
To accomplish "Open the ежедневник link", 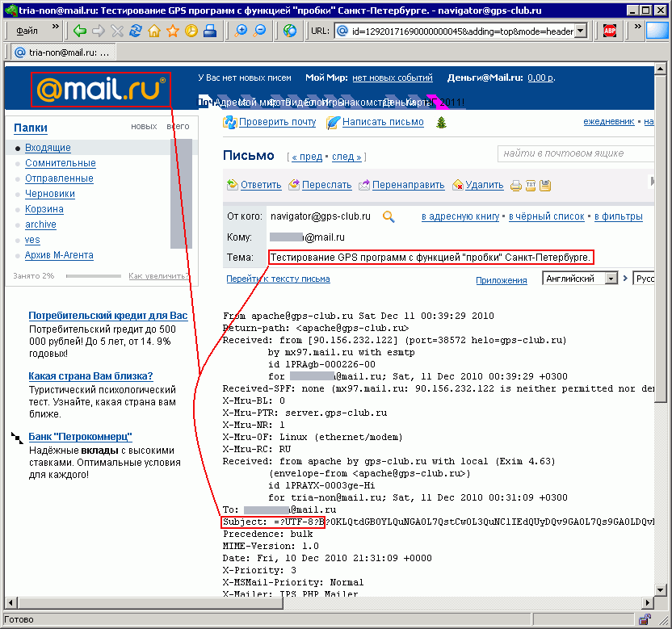I will (608, 122).
